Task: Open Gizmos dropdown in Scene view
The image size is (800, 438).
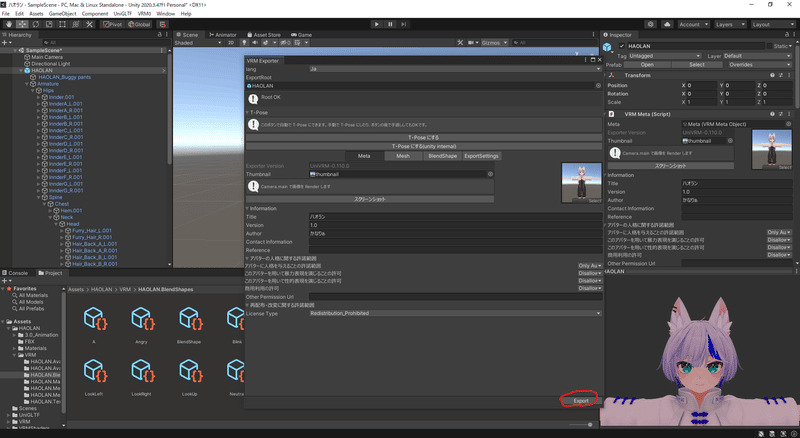Action: click(494, 43)
